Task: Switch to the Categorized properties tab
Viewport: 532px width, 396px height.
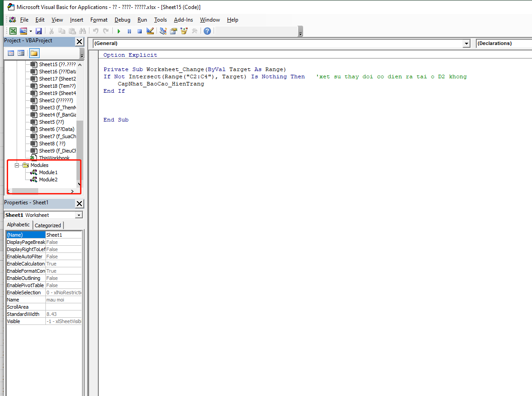Action: click(48, 225)
